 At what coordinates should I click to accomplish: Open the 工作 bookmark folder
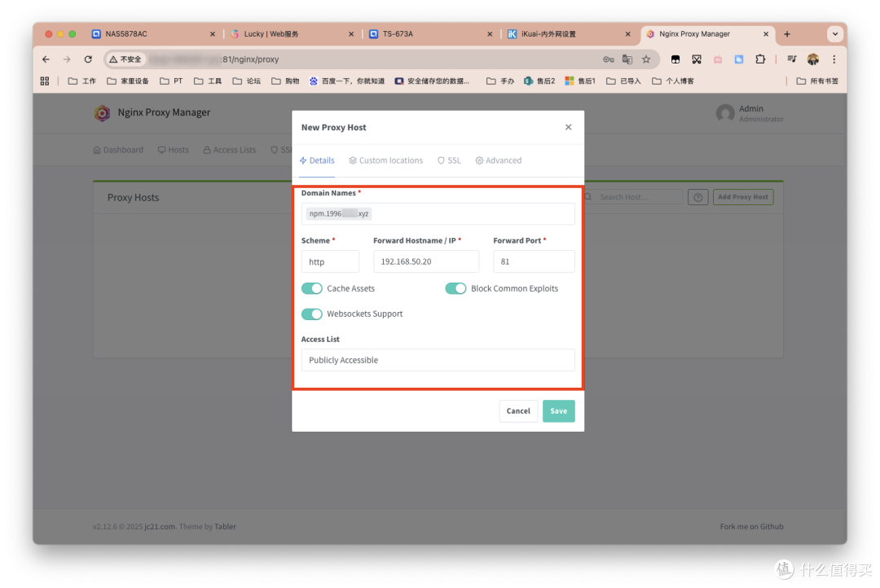82,81
